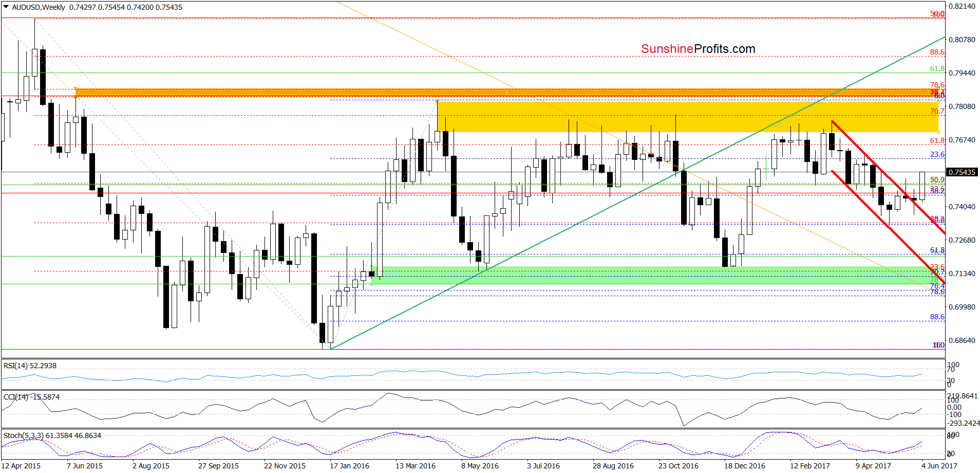The image size is (980, 473).
Task: Select the yellow resistance zone rectangle
Action: 688,117
